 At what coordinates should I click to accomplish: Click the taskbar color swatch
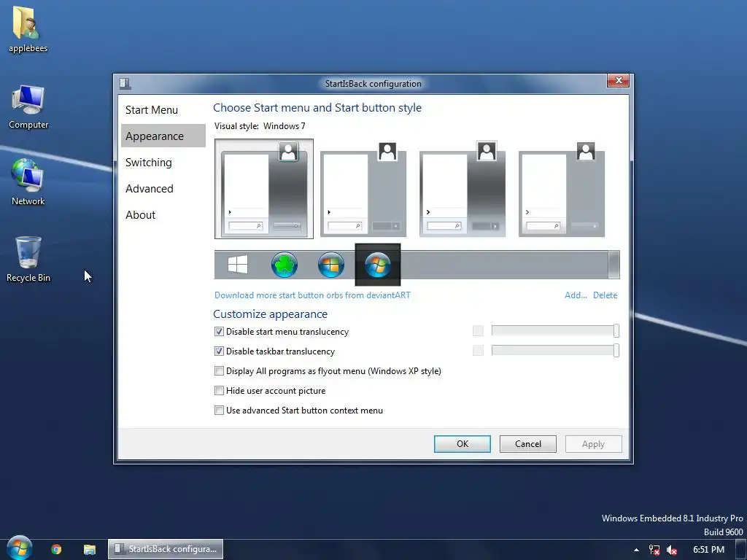478,351
